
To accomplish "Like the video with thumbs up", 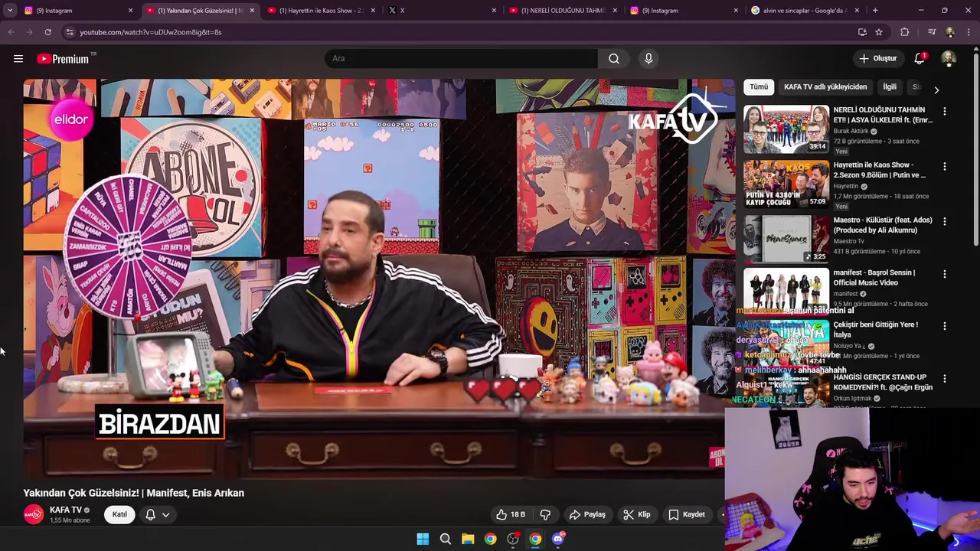I will (510, 515).
